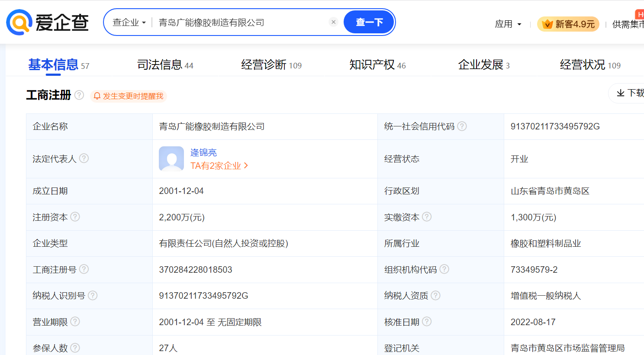Click the 注册资本 value 2,200万(元)

tap(182, 217)
